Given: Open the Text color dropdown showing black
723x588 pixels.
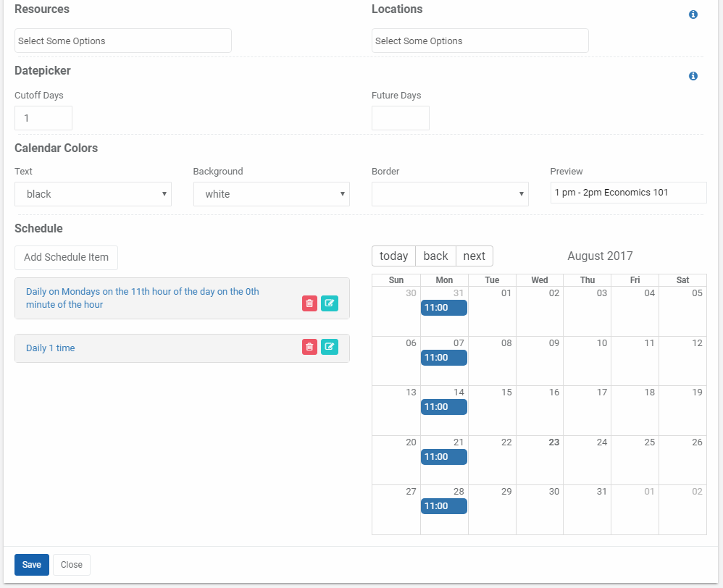Looking at the screenshot, I should click(x=93, y=194).
